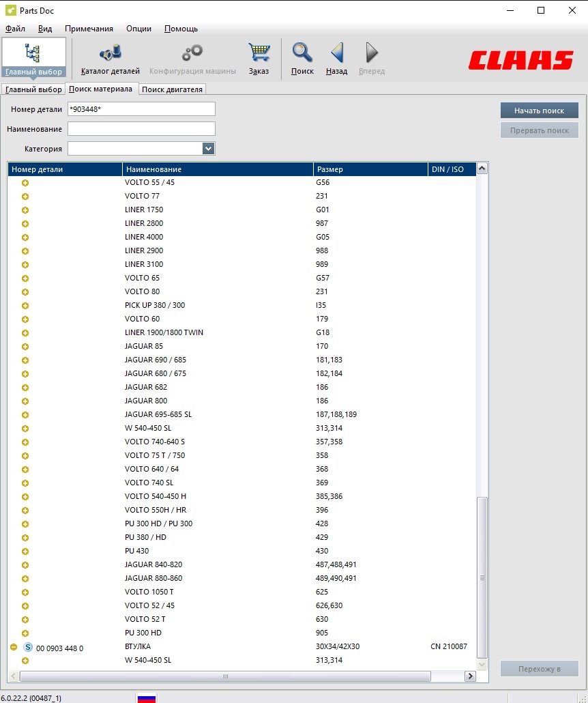
Task: Click the horizontal scrollbar thumb
Action: [x=225, y=676]
